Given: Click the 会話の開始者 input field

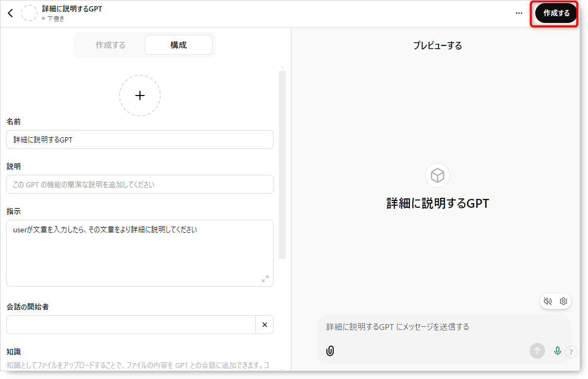Looking at the screenshot, I should coord(131,325).
